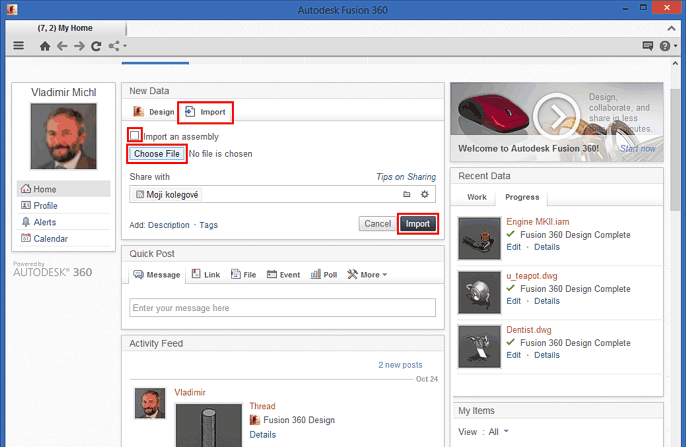Open the comments speech bubble icon

[648, 45]
